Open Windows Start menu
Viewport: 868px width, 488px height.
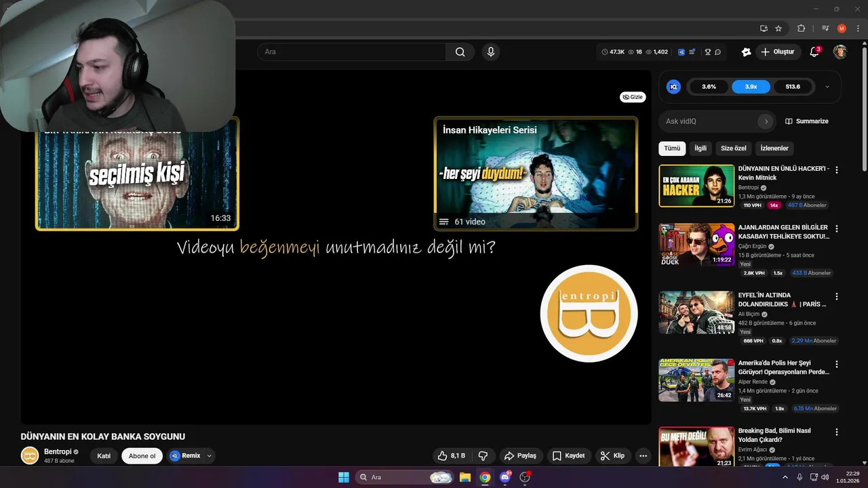(344, 477)
